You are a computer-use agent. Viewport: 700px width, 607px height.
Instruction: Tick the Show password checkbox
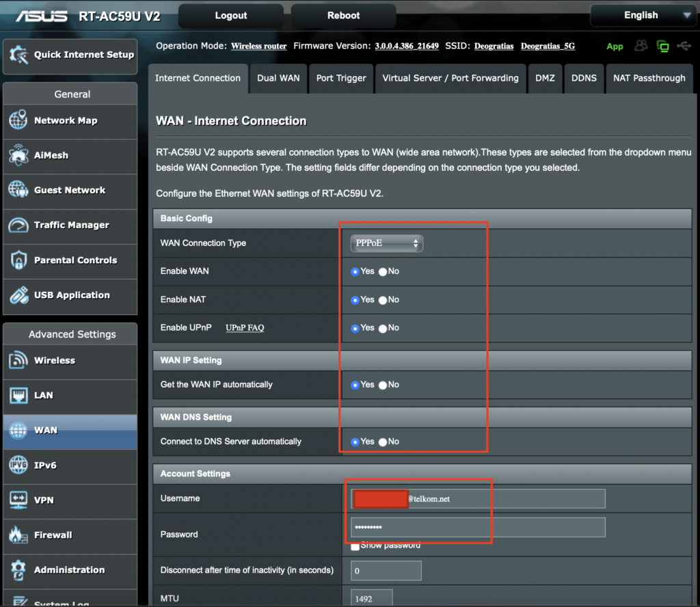(355, 545)
